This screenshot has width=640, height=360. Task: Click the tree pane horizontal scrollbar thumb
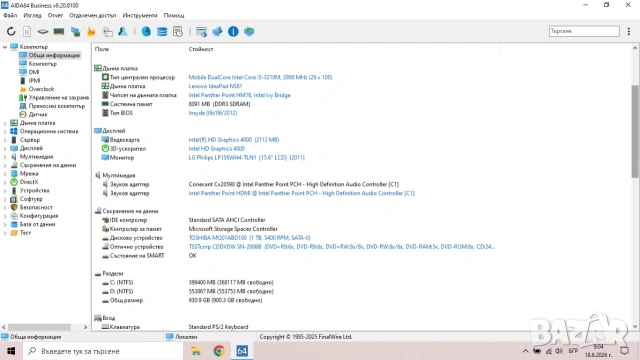(x=39, y=327)
